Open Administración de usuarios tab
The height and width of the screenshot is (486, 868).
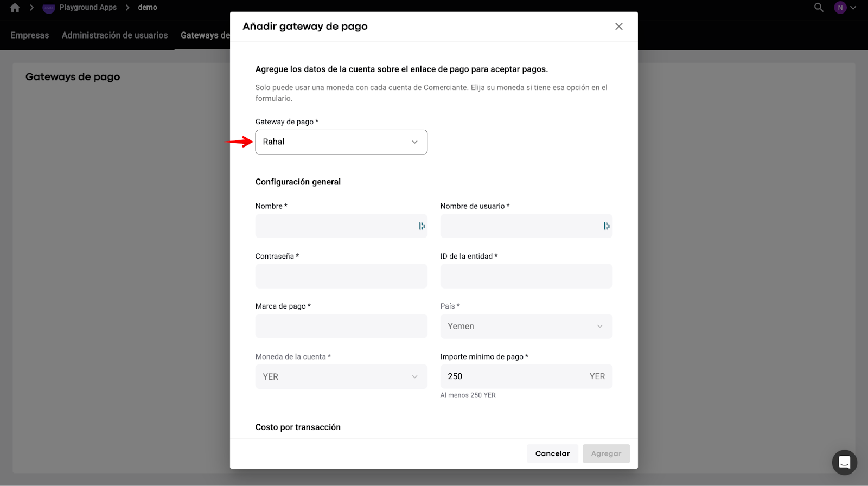(x=114, y=35)
